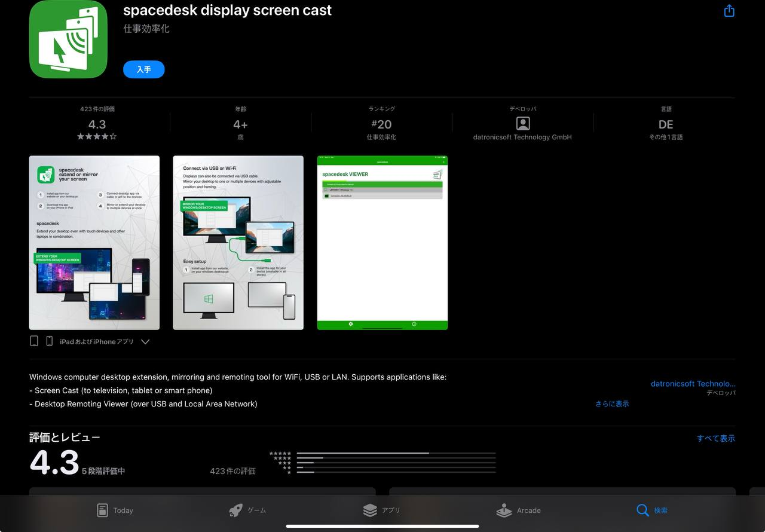Click さらに表示 to expand description
765x532 pixels.
pos(612,403)
